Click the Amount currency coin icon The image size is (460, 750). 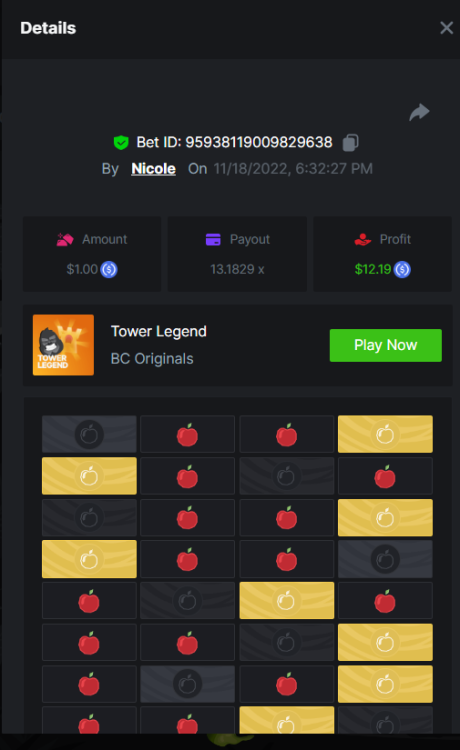click(109, 269)
